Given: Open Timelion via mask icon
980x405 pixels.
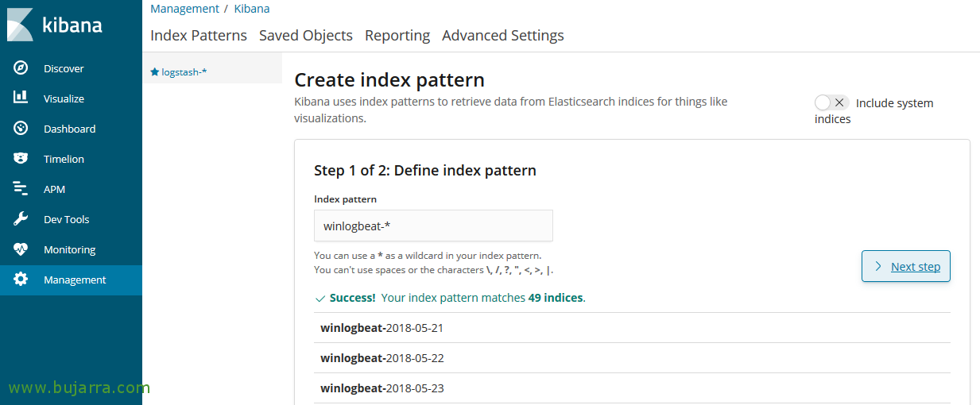Looking at the screenshot, I should (x=21, y=158).
